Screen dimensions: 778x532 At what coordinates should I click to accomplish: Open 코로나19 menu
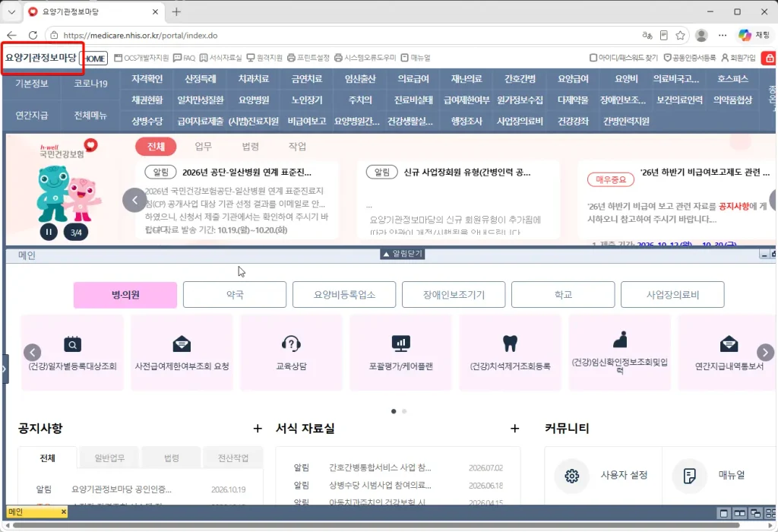91,84
